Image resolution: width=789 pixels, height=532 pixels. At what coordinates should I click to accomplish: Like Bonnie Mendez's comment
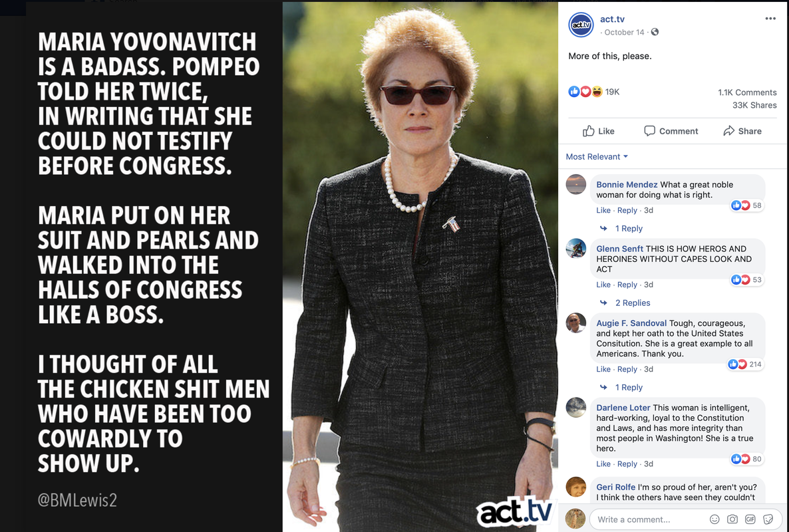603,210
